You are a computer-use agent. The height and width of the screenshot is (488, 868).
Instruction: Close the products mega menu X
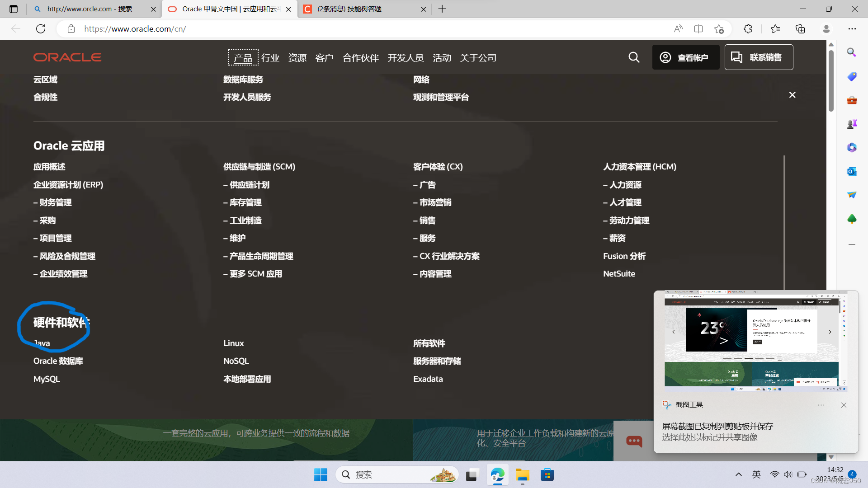[x=792, y=95]
